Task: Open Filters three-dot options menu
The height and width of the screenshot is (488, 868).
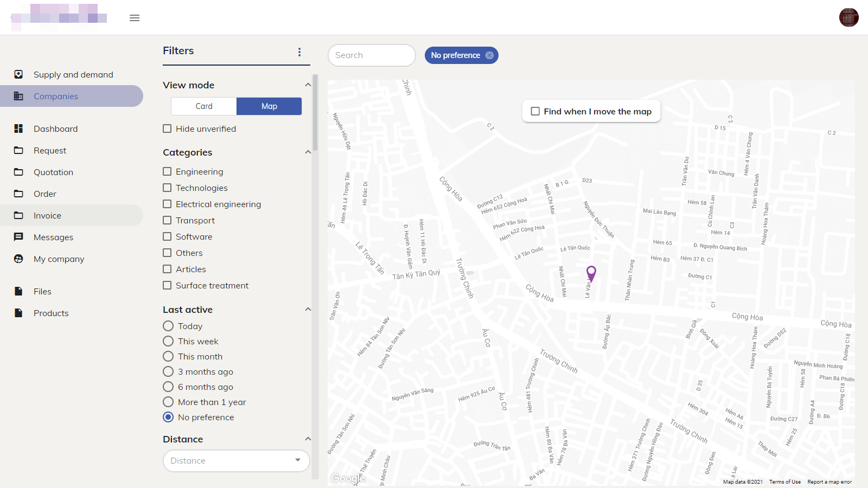Action: [299, 52]
